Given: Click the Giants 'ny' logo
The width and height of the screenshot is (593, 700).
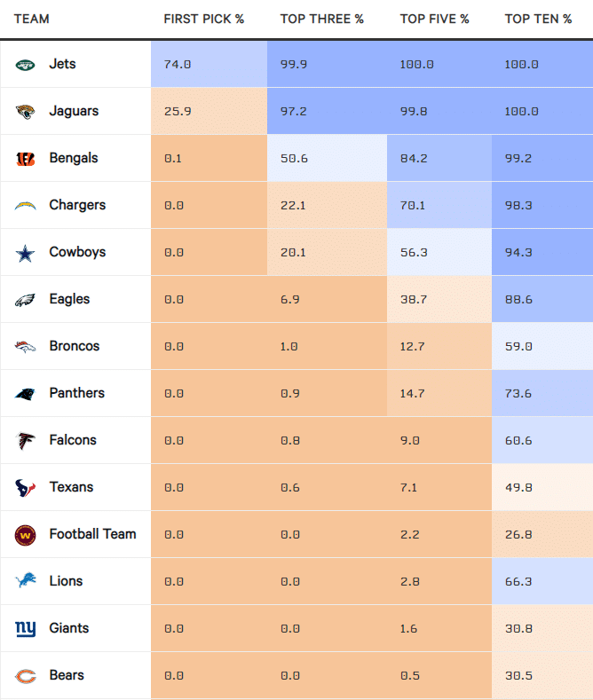Looking at the screenshot, I should point(25,629).
